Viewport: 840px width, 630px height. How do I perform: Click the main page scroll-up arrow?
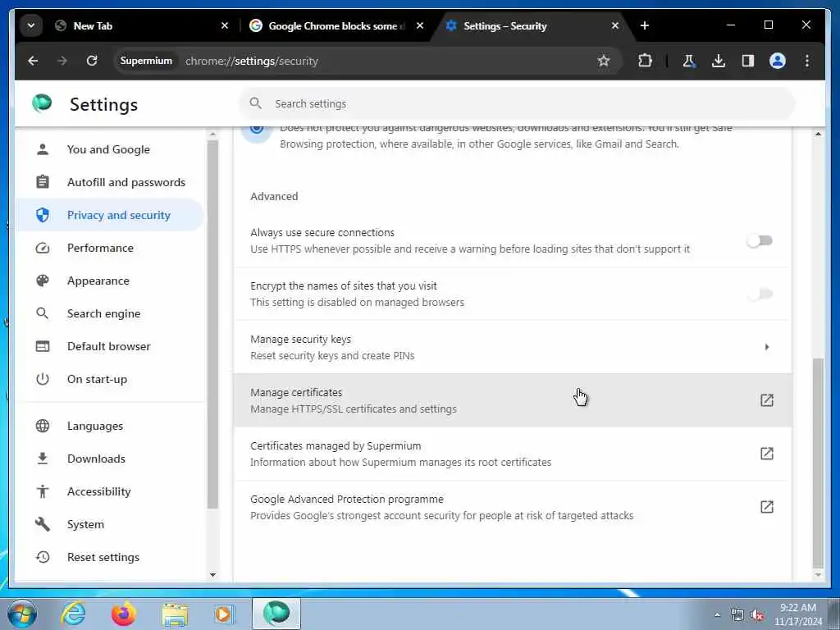point(818,134)
